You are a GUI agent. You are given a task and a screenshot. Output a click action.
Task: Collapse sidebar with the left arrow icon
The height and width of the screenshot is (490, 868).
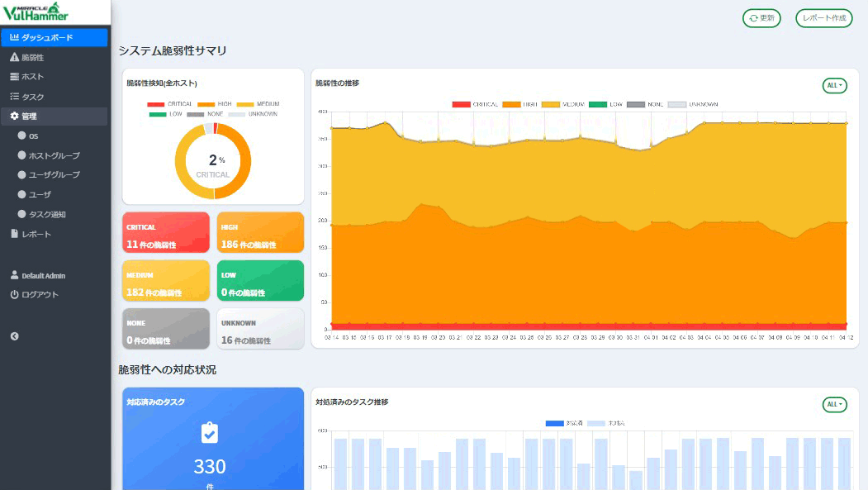pyautogui.click(x=14, y=336)
